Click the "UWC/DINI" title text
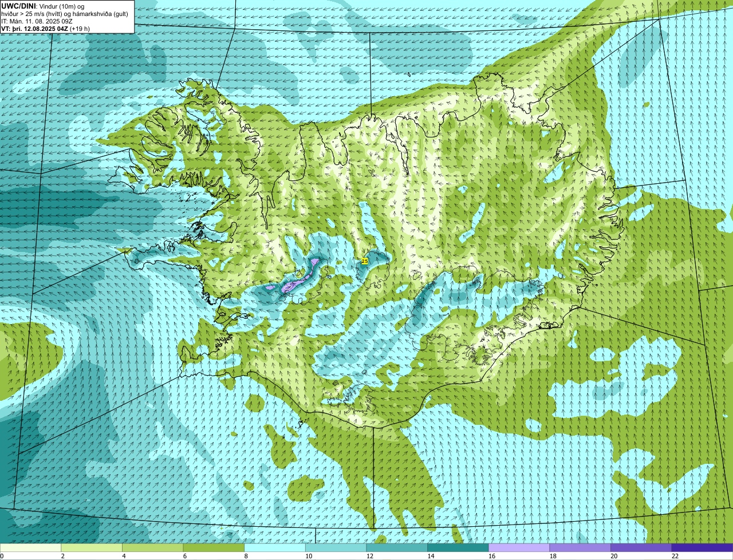This screenshot has width=733, height=560. (x=19, y=5)
